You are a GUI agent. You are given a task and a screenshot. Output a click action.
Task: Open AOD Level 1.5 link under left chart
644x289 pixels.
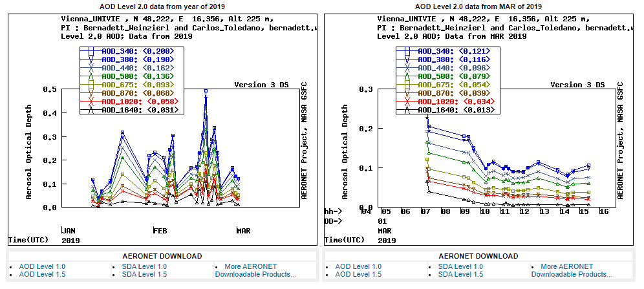tap(42, 274)
